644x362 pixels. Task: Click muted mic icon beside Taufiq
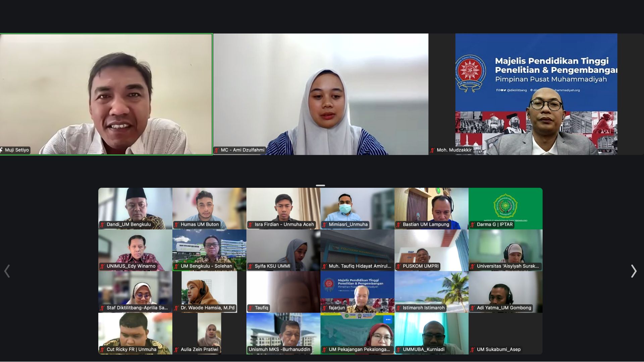[x=251, y=308]
